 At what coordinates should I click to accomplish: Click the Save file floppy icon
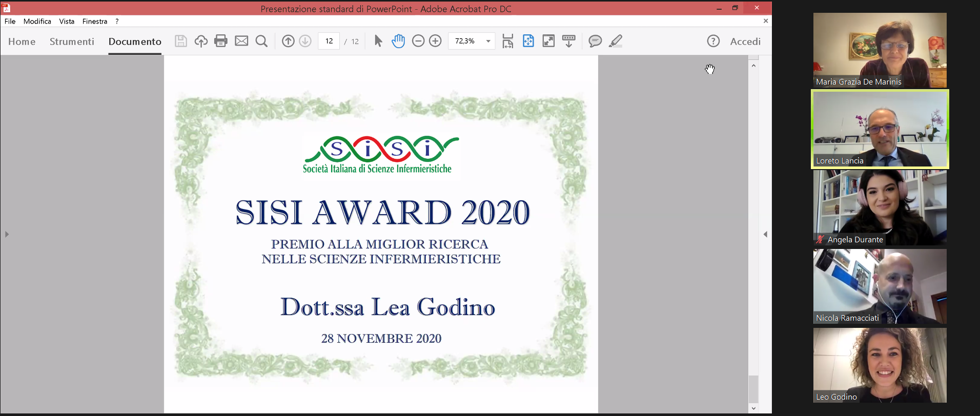(x=180, y=41)
